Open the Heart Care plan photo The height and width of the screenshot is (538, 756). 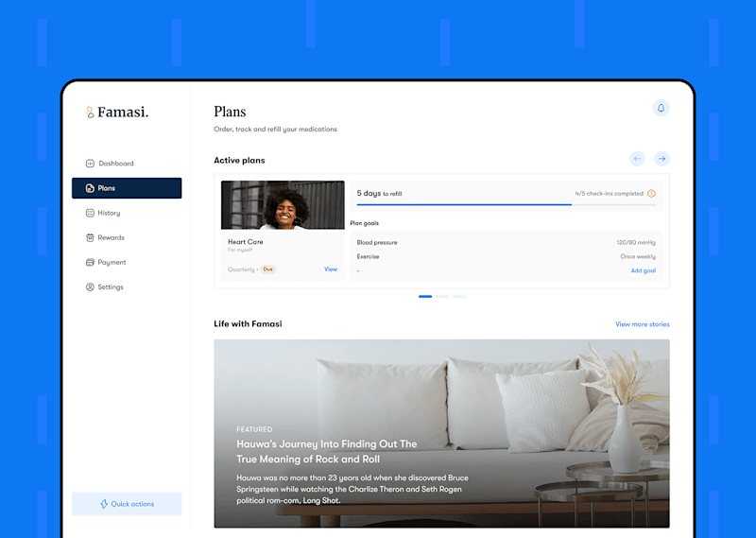(x=283, y=205)
